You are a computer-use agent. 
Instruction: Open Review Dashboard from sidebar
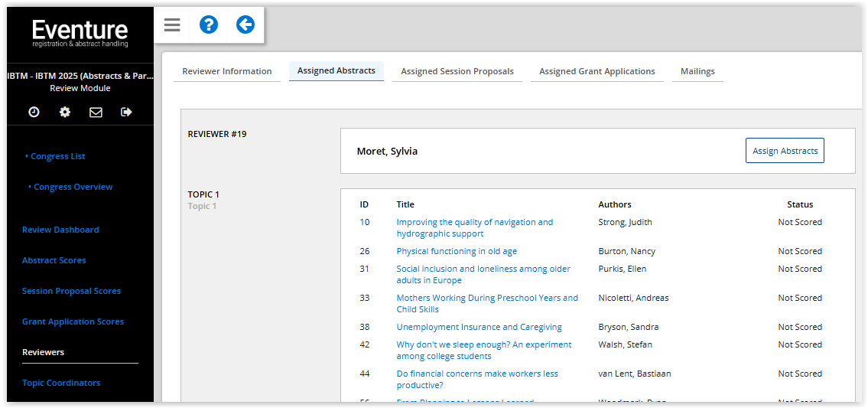60,230
